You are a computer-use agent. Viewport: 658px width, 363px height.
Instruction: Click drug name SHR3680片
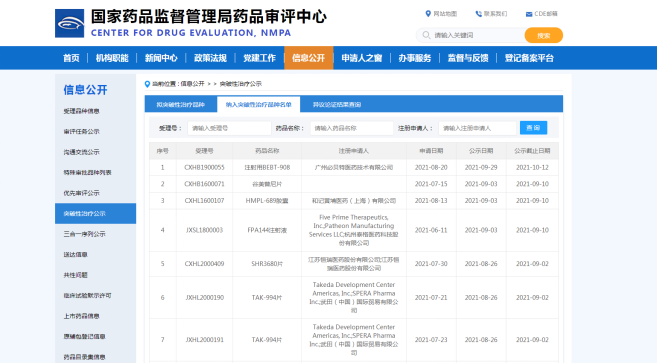tap(267, 264)
